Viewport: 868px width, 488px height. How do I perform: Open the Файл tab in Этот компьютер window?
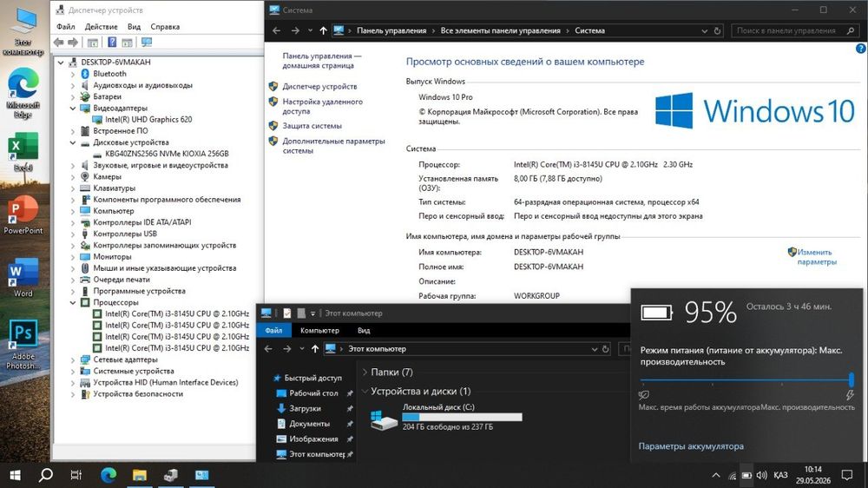(273, 330)
